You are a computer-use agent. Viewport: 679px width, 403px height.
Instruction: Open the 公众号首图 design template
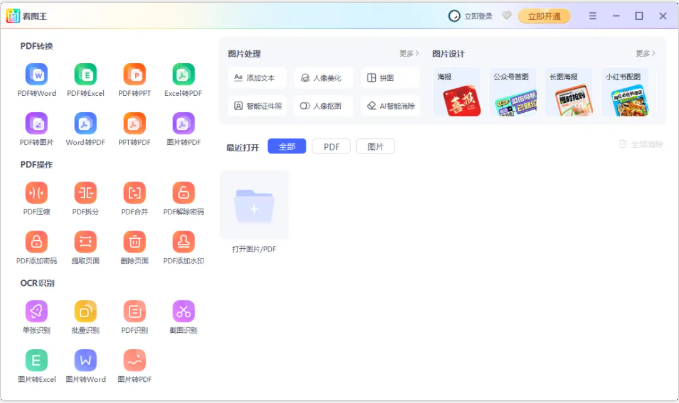(x=513, y=92)
